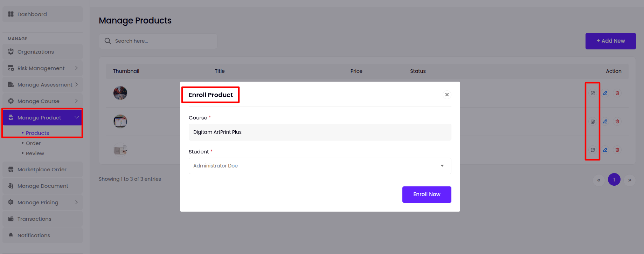Open the Order submenu item
The image size is (644, 254).
tap(33, 143)
